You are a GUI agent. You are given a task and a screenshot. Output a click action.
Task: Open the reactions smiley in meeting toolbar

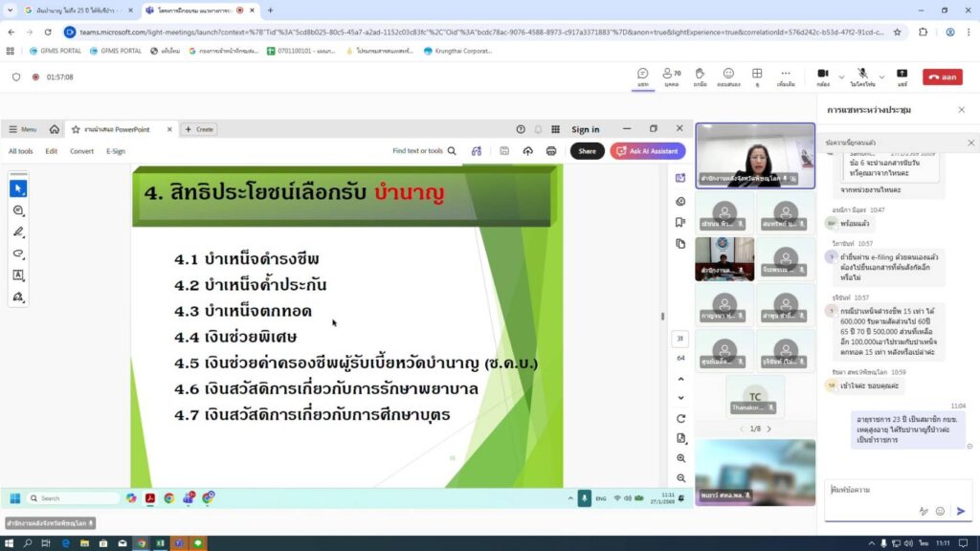[x=728, y=76]
